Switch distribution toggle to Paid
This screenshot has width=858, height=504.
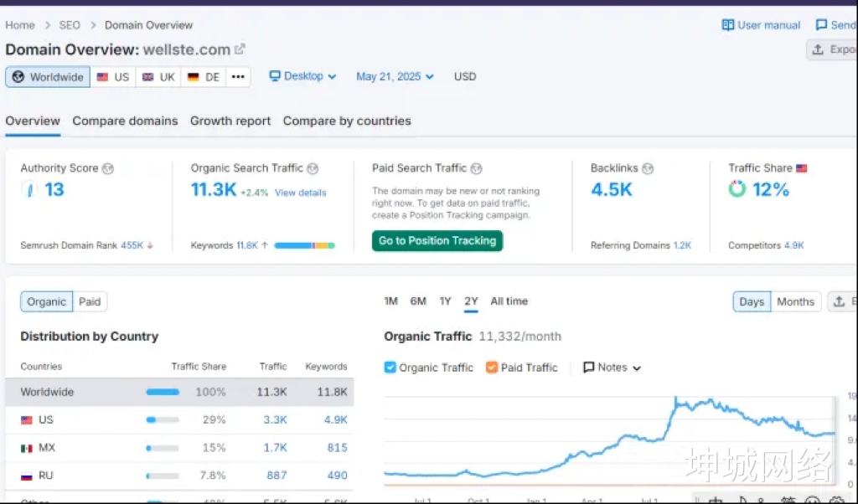[90, 302]
